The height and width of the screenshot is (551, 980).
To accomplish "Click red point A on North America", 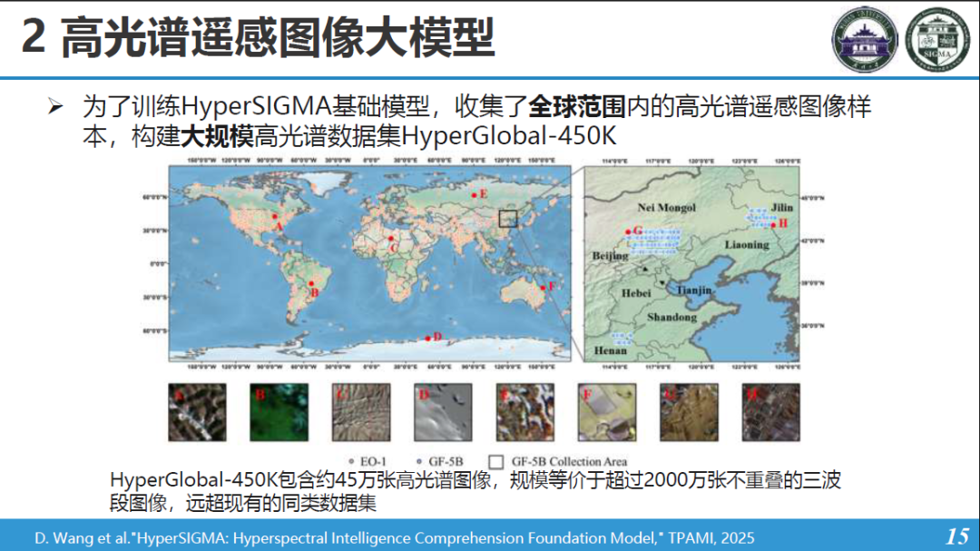I will coord(274,216).
